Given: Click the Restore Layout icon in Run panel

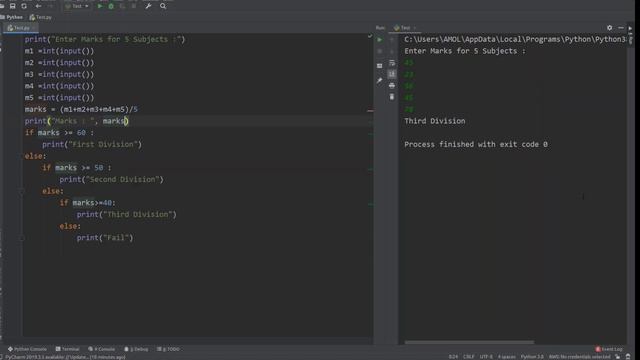Looking at the screenshot, I should pos(380,65).
